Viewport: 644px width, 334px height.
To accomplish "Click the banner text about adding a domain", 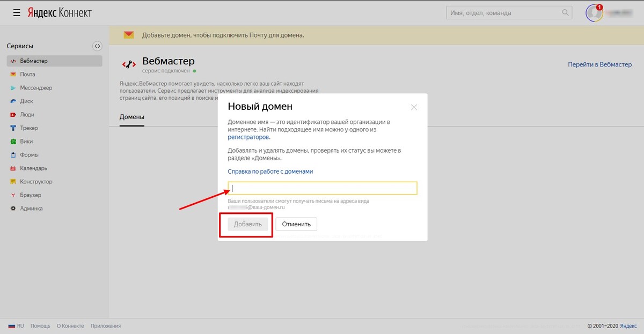I will point(223,35).
